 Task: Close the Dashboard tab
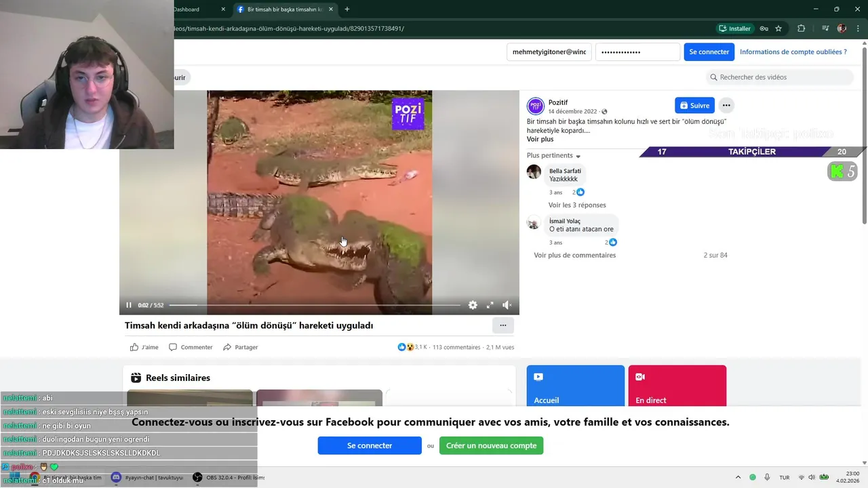tap(223, 9)
